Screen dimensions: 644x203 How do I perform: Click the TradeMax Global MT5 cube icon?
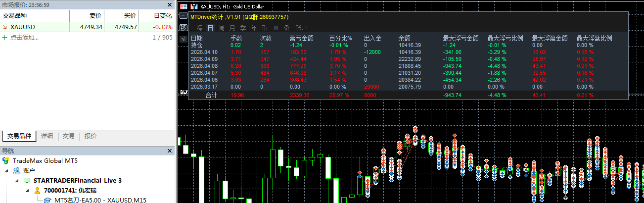6,160
